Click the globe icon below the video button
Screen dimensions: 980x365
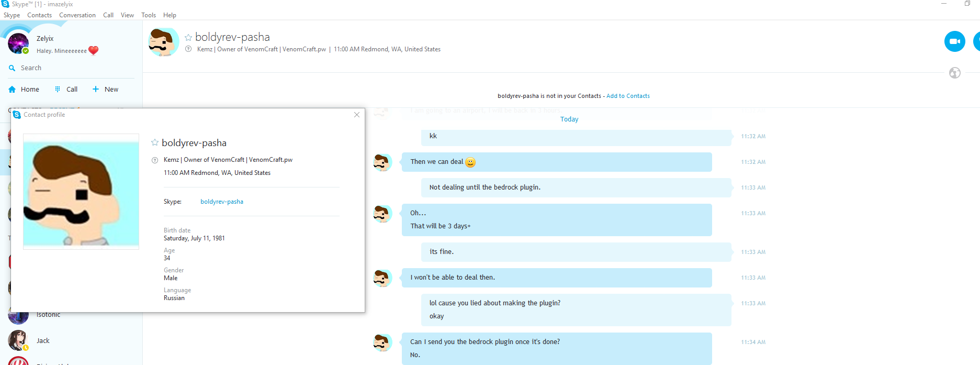(955, 73)
